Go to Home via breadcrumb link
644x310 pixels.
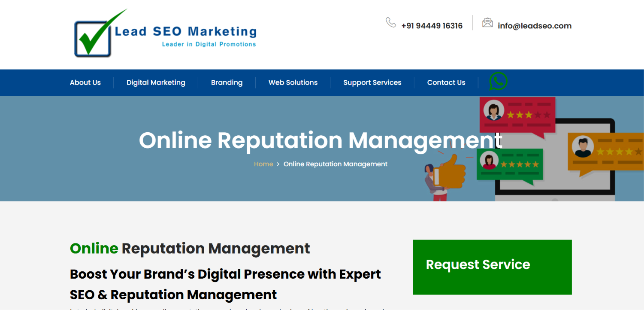coord(263,164)
